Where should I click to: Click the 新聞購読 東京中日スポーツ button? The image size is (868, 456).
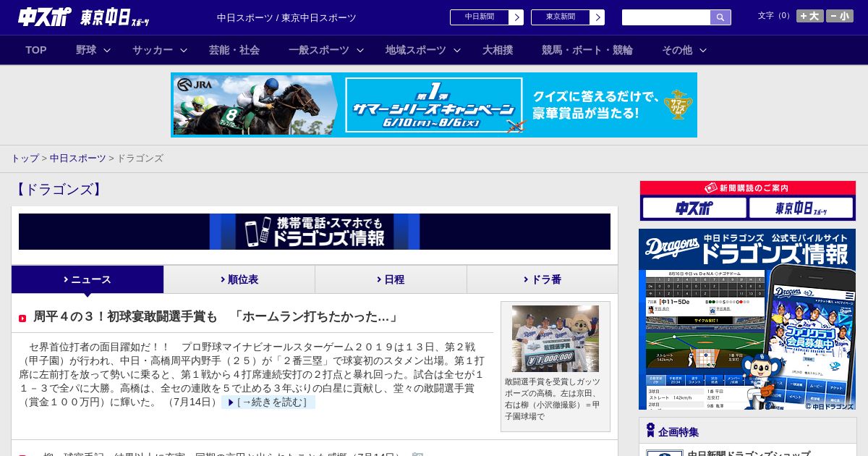click(x=801, y=208)
